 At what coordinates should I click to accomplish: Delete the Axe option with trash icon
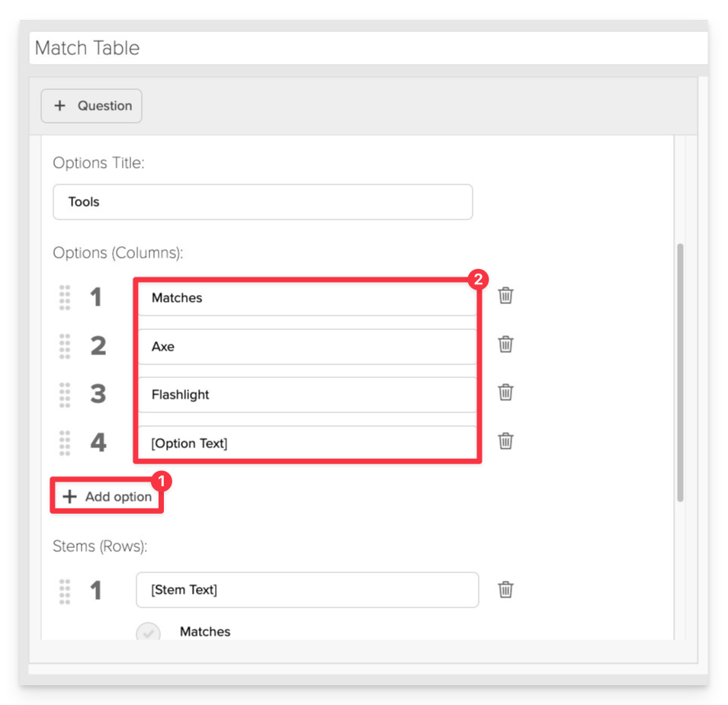pyautogui.click(x=505, y=344)
